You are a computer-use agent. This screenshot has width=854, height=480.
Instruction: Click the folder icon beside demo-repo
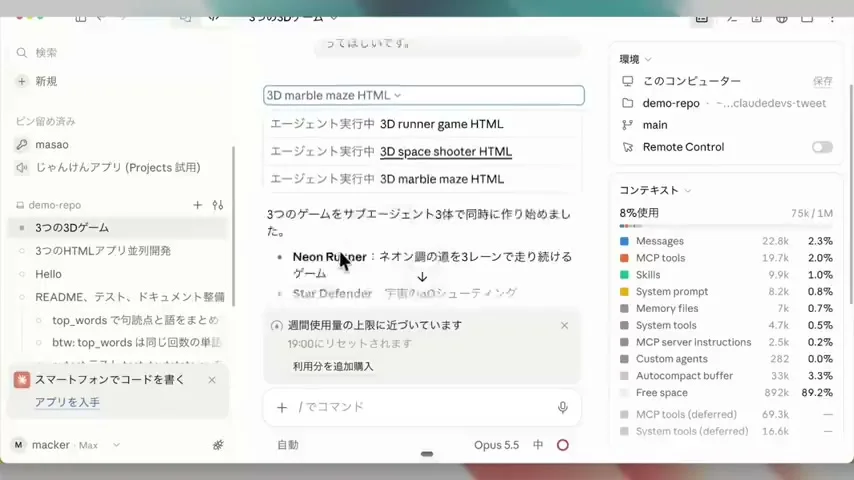[x=627, y=103]
